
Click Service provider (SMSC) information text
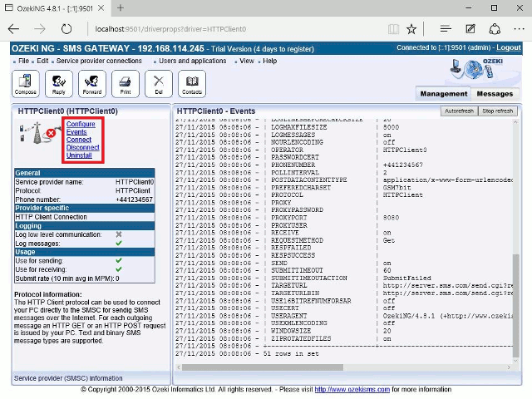click(x=68, y=378)
